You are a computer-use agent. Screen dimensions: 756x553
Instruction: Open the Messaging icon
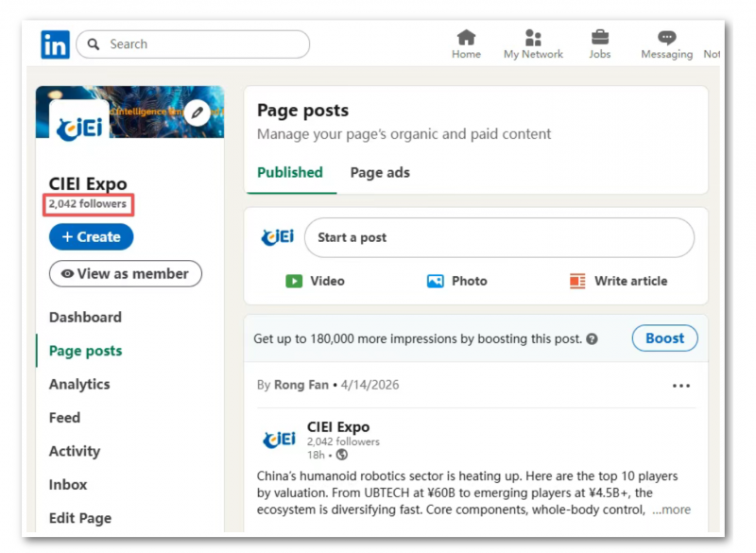coord(666,38)
